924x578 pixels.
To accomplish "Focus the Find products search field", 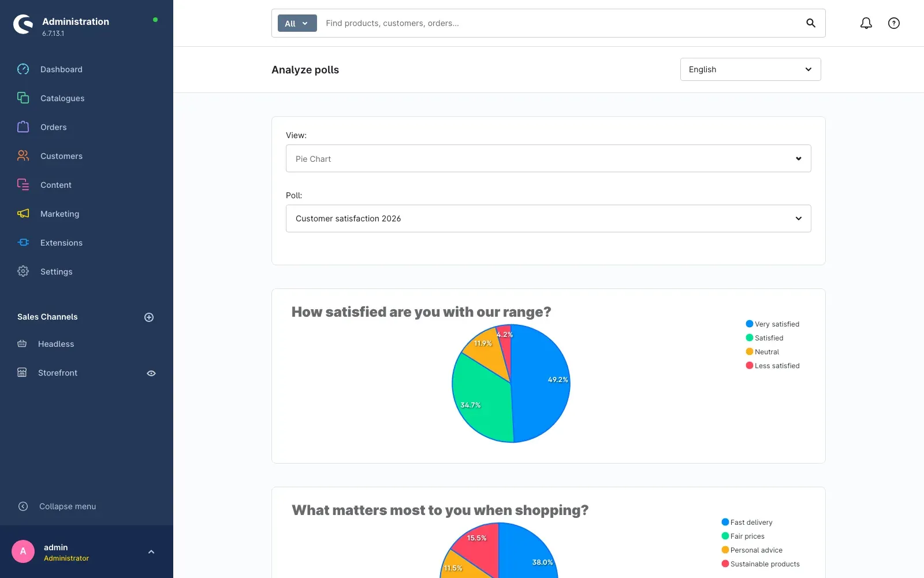I will (560, 23).
